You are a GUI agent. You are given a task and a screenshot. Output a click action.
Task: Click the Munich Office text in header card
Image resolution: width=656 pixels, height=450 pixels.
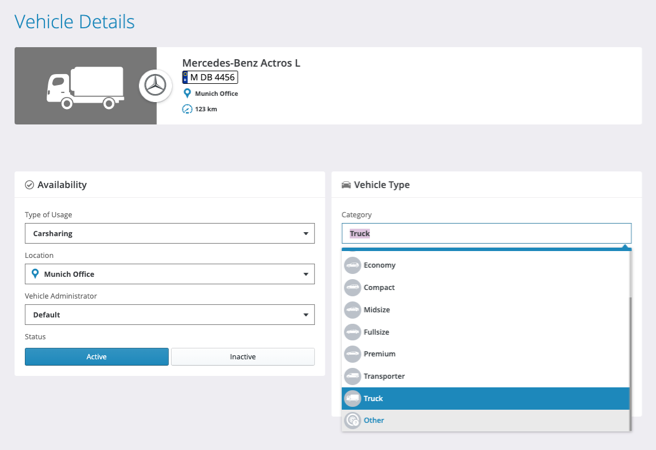216,94
